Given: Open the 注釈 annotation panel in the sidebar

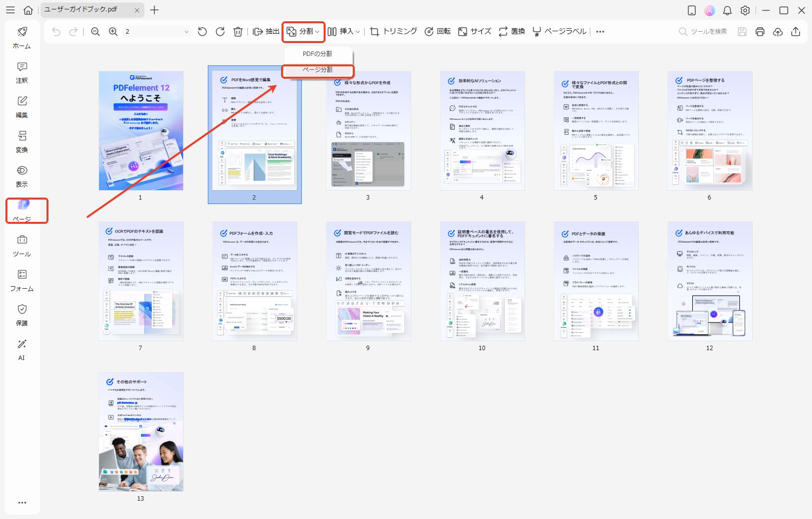Looking at the screenshot, I should pos(22,72).
